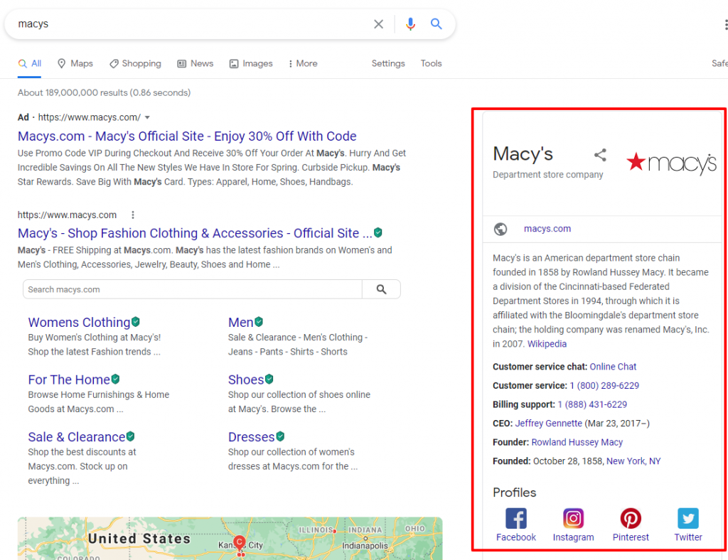Image resolution: width=728 pixels, height=560 pixels.
Task: Click the globe icon next to macys.com
Action: coord(500,230)
